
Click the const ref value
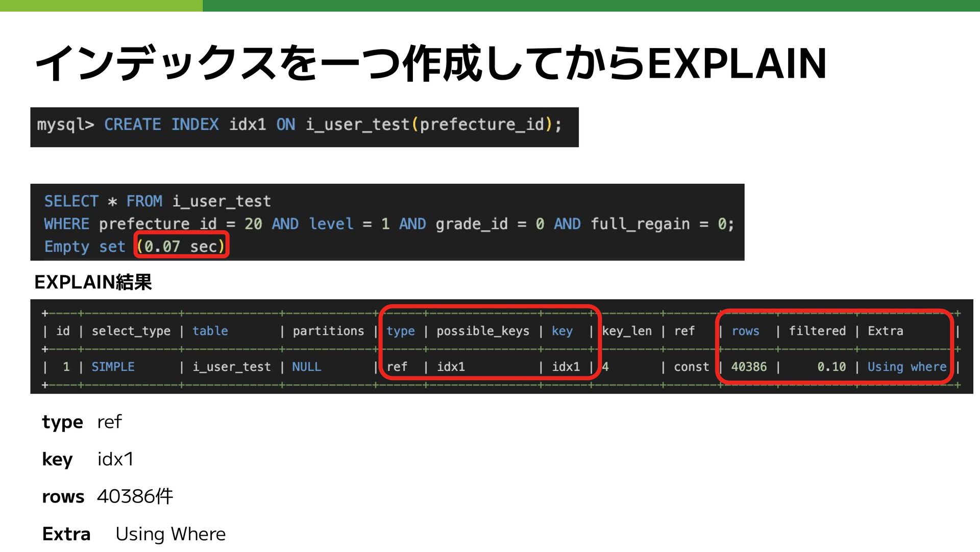pos(691,367)
